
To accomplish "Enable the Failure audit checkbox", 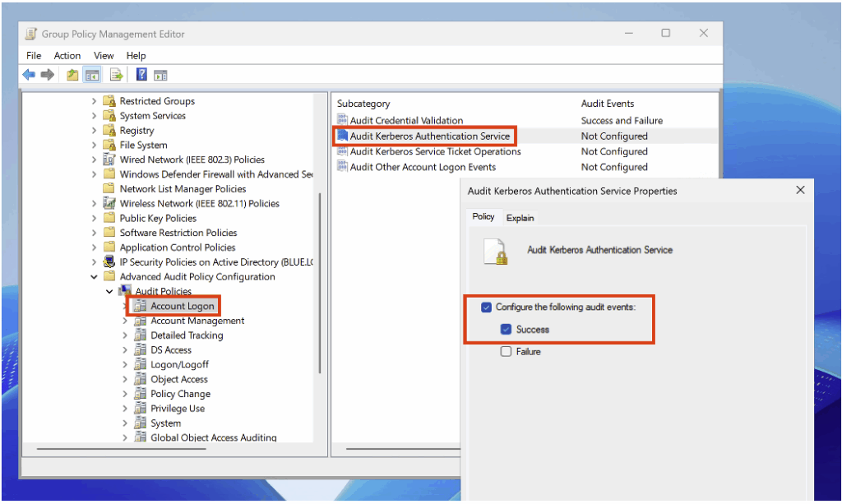I will point(506,352).
